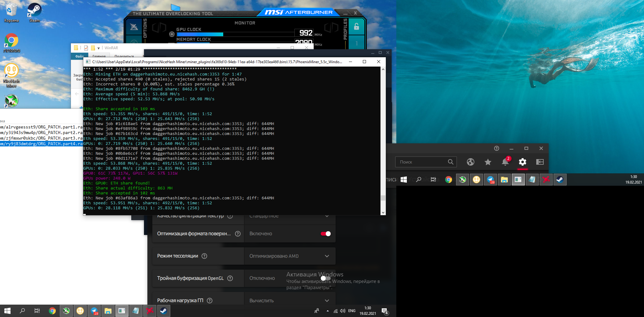
Task: Click the Explorer back arrow behind the console
Action: (x=77, y=93)
